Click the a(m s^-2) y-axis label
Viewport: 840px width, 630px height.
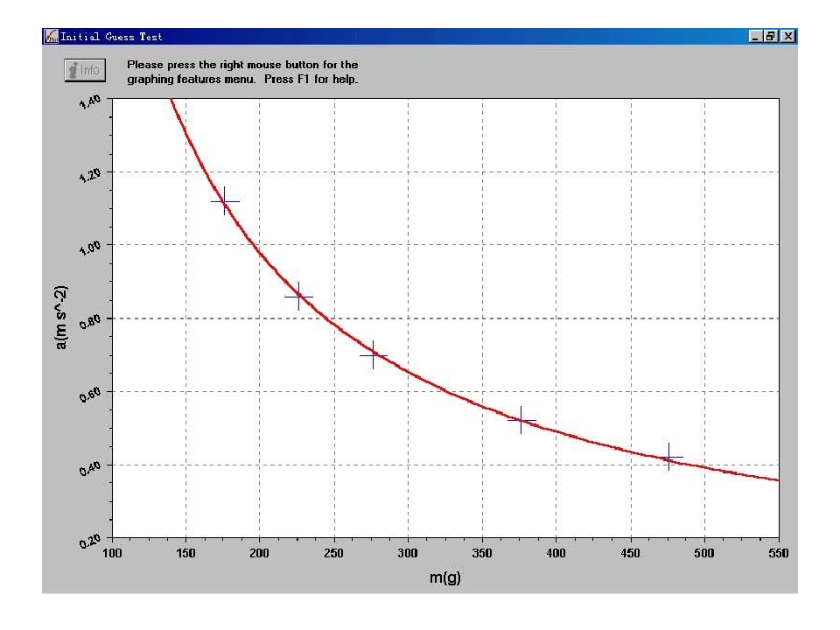(x=62, y=318)
